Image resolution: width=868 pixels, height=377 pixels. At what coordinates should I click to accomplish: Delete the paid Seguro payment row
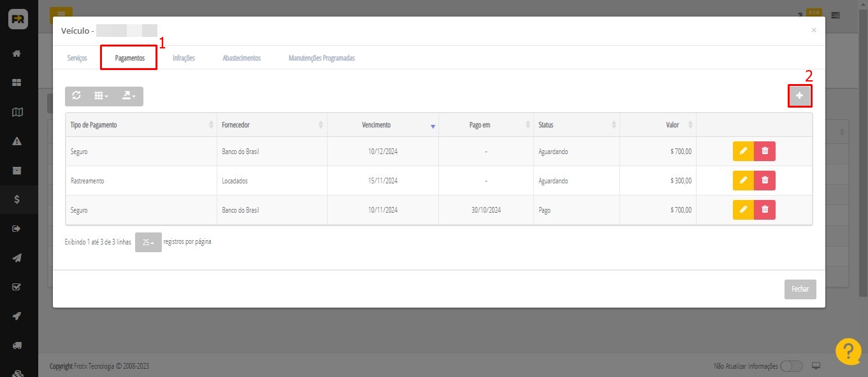(765, 210)
